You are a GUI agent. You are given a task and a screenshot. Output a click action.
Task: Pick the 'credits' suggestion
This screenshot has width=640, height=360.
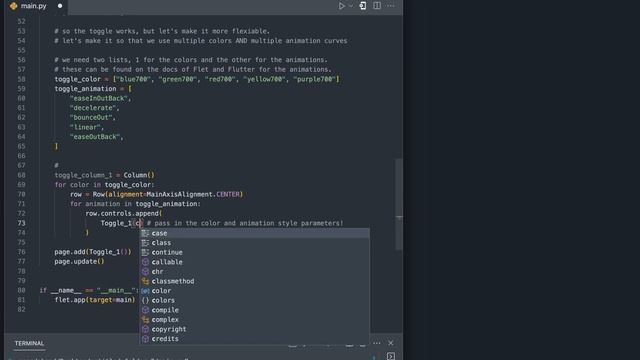point(255,339)
